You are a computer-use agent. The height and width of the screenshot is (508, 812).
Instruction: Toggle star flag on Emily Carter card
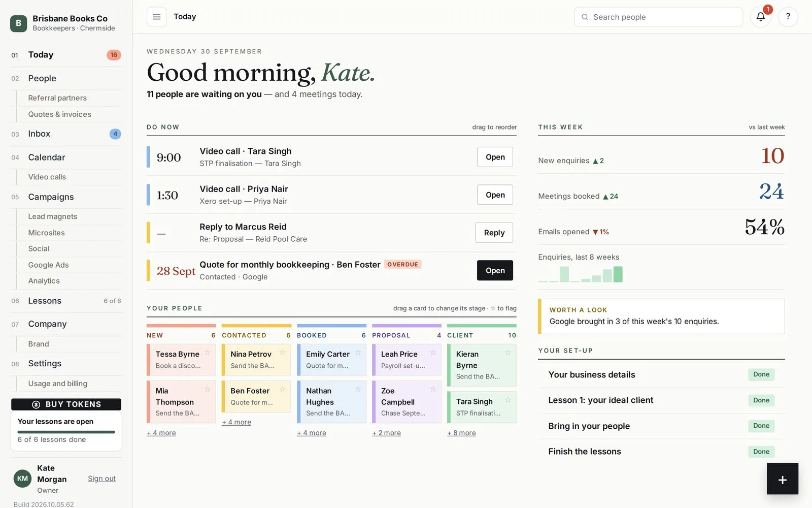tap(358, 353)
